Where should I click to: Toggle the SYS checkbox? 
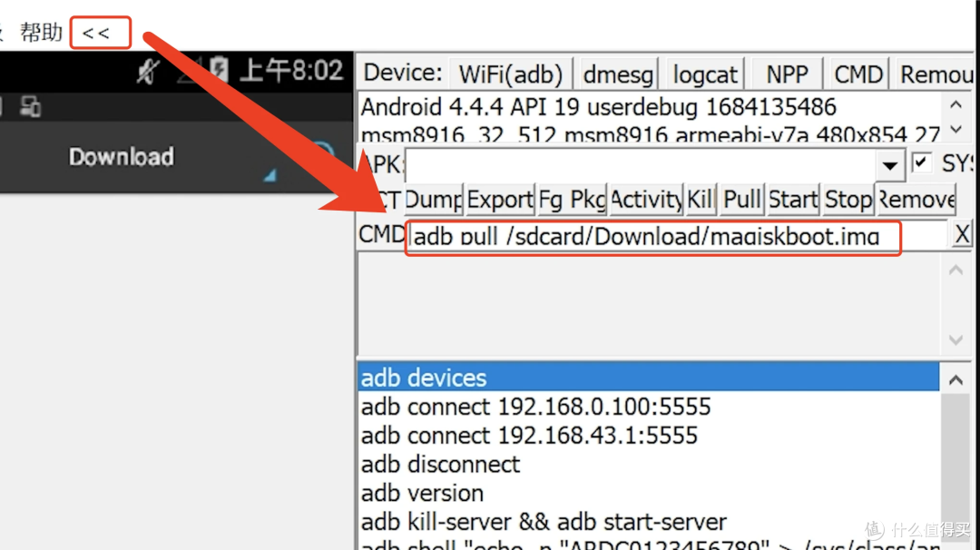point(922,163)
